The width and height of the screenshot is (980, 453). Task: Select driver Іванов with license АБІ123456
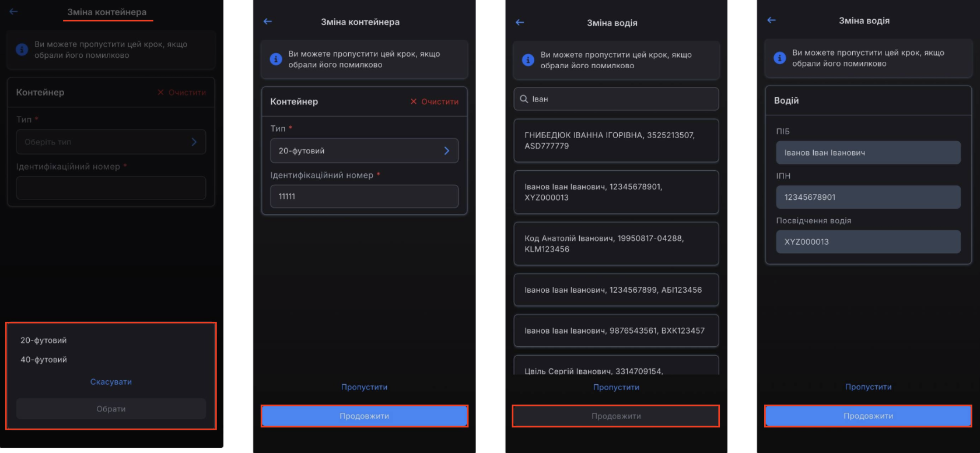(616, 290)
